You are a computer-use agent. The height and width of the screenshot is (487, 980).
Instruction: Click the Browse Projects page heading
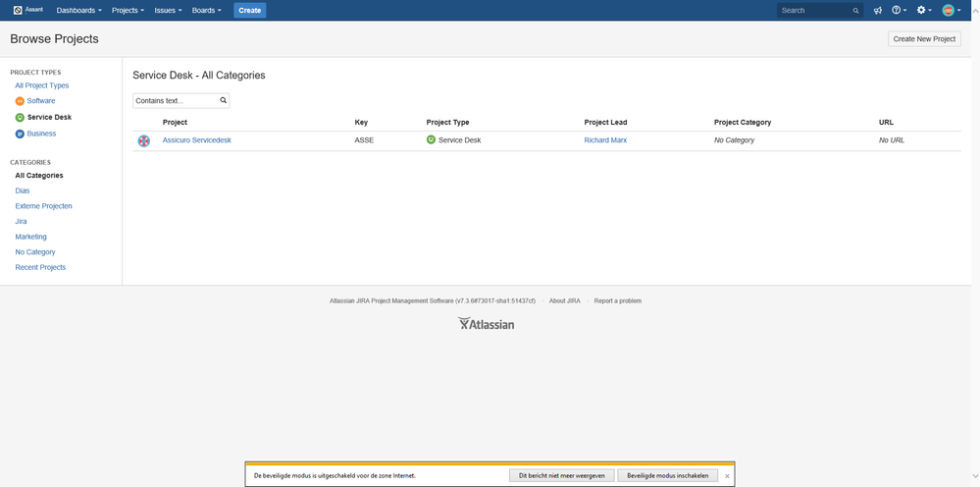54,38
